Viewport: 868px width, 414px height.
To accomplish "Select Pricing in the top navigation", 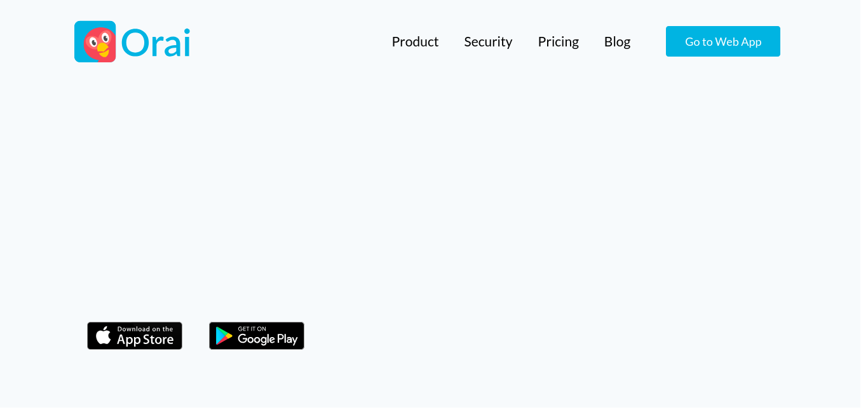I will [x=558, y=41].
